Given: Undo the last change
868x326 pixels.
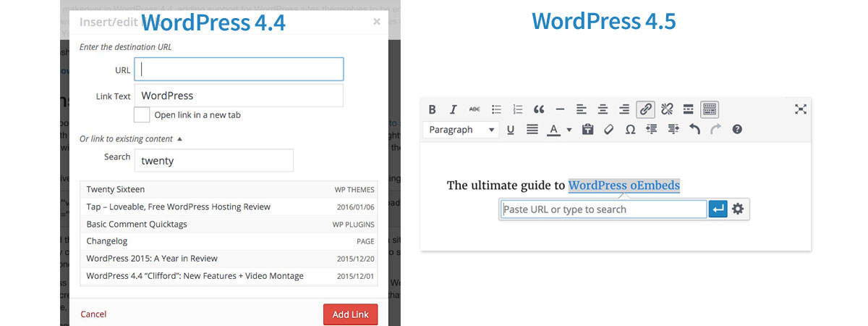Looking at the screenshot, I should click(694, 130).
